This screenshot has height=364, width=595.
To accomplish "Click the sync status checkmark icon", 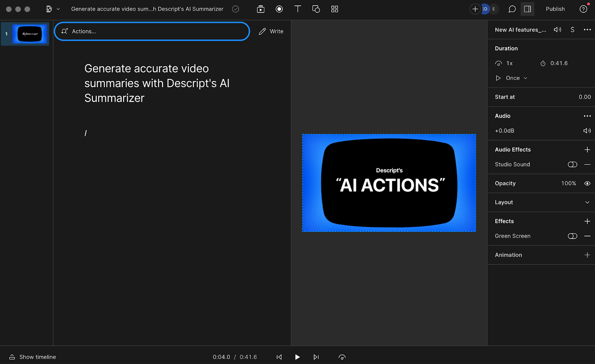I will [x=235, y=9].
